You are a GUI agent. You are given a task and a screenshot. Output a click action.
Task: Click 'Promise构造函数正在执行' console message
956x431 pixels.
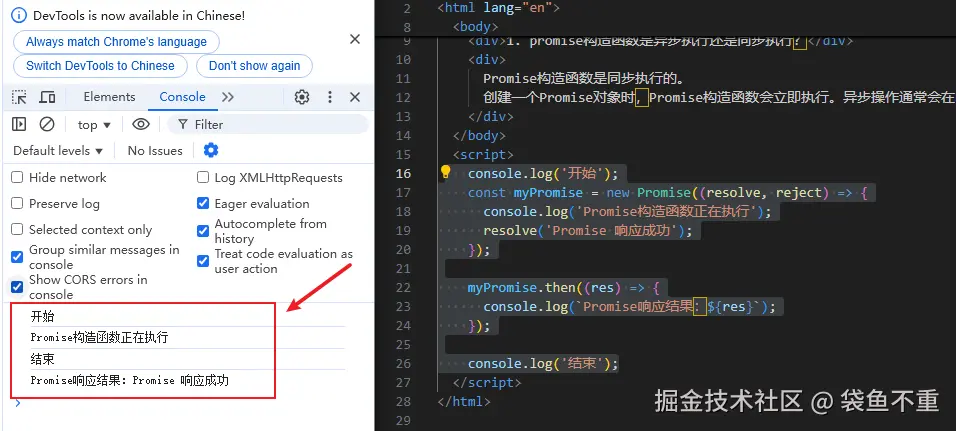(x=99, y=338)
